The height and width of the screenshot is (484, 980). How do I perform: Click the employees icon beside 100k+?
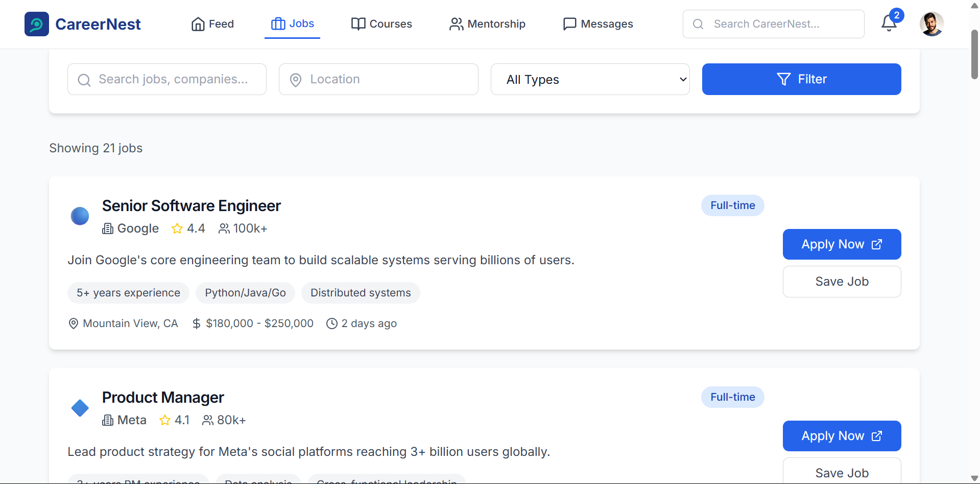pyautogui.click(x=224, y=228)
